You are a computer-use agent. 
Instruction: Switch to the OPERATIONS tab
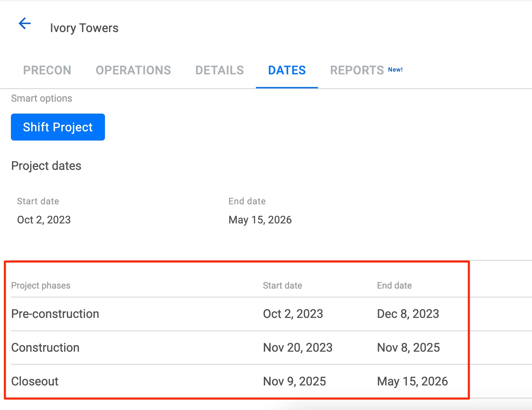pos(133,70)
